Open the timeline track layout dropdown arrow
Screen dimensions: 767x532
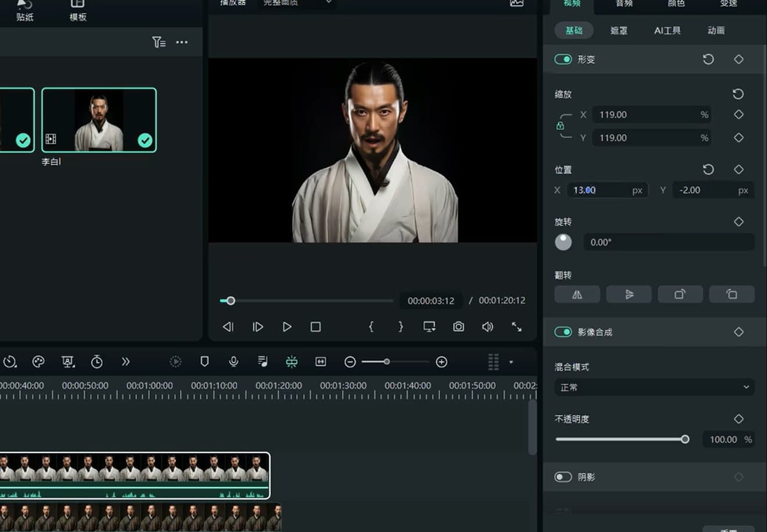(x=511, y=362)
